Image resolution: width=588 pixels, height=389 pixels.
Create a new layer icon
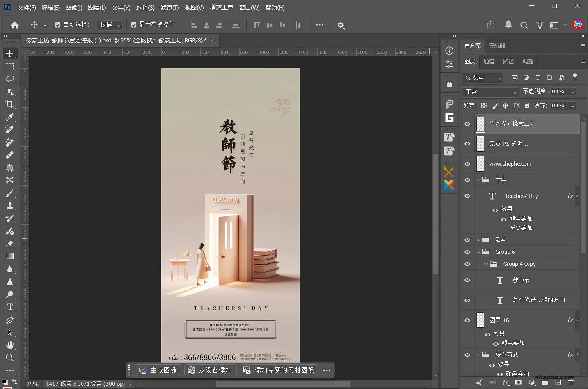(558, 383)
